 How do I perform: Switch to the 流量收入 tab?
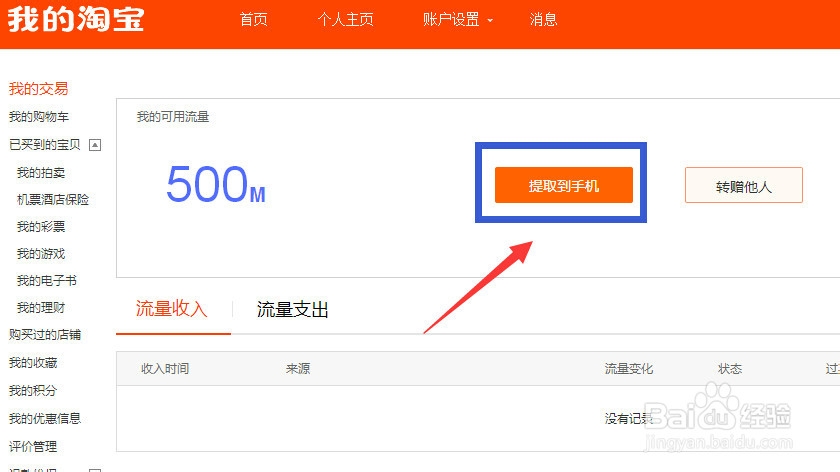(x=171, y=309)
